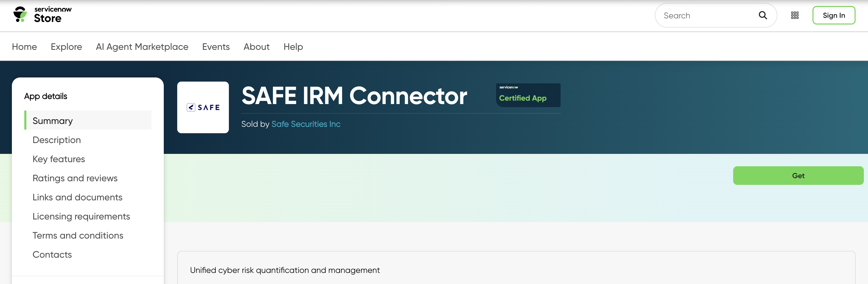Click the 'Unified cyber risk quantification and management' text
Image resolution: width=868 pixels, height=284 pixels.
pos(285,270)
